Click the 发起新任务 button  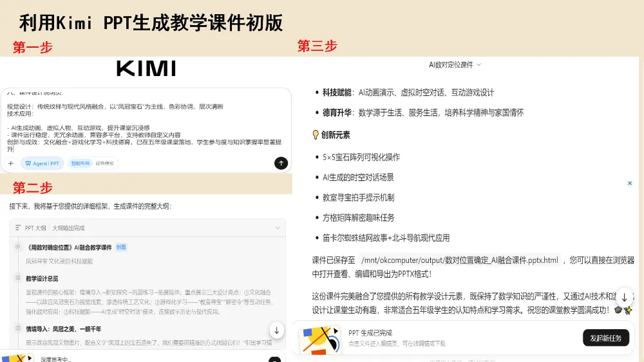[606, 338]
